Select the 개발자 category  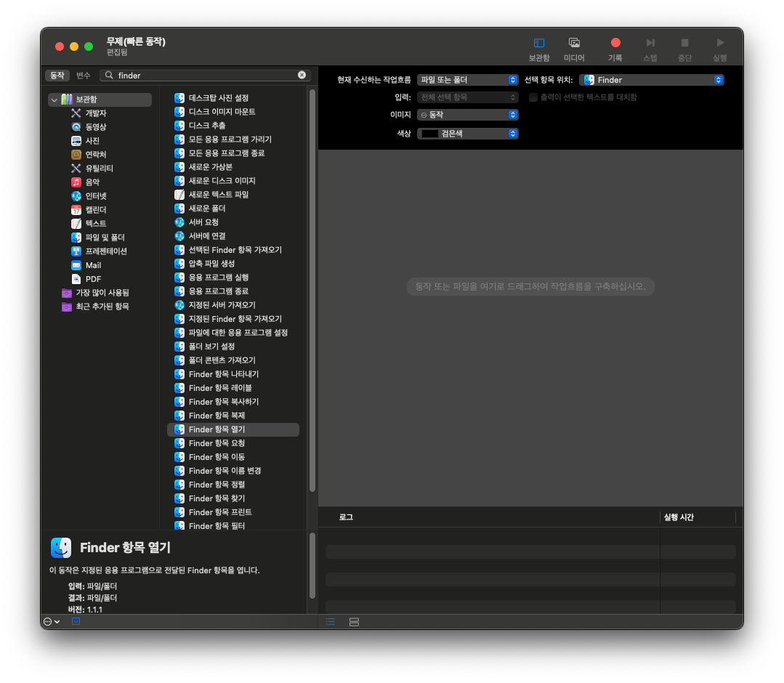click(x=95, y=113)
